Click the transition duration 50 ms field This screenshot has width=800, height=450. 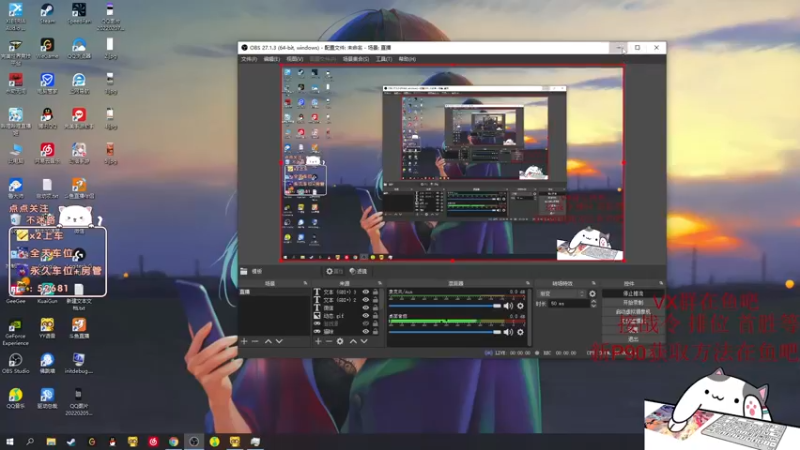pyautogui.click(x=569, y=304)
